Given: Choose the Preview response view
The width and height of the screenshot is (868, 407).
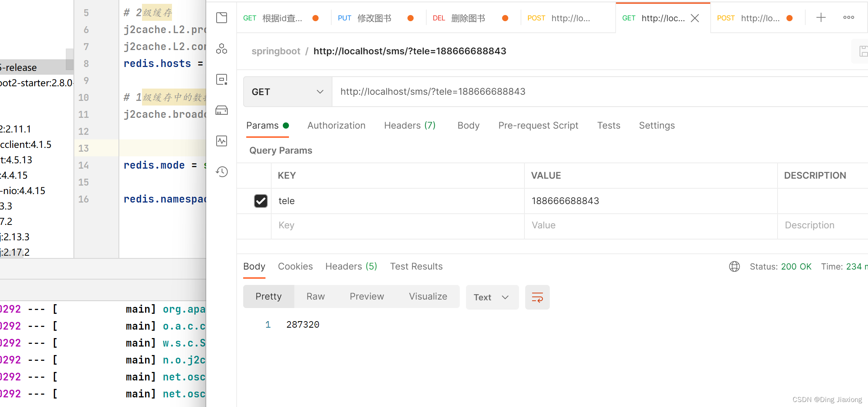Looking at the screenshot, I should pos(367,296).
